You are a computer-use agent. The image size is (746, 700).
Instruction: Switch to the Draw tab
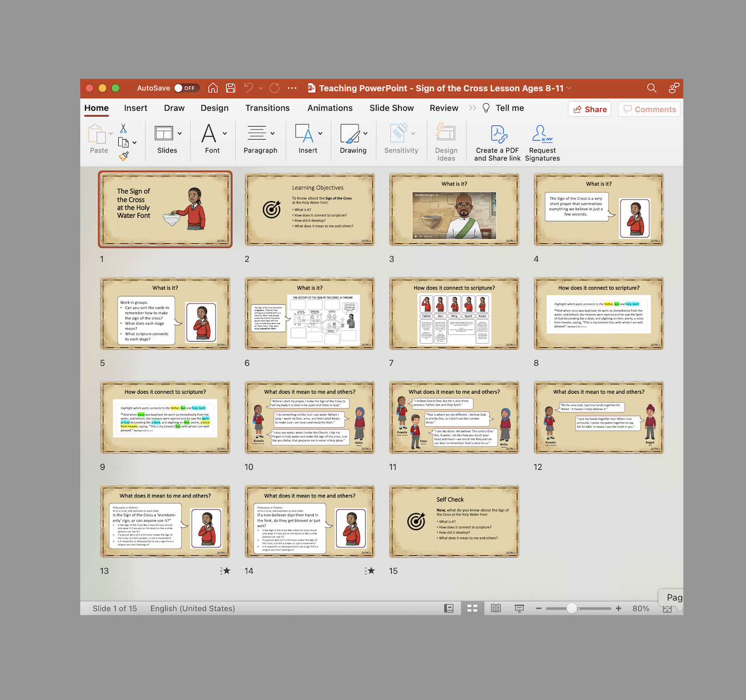tap(174, 108)
